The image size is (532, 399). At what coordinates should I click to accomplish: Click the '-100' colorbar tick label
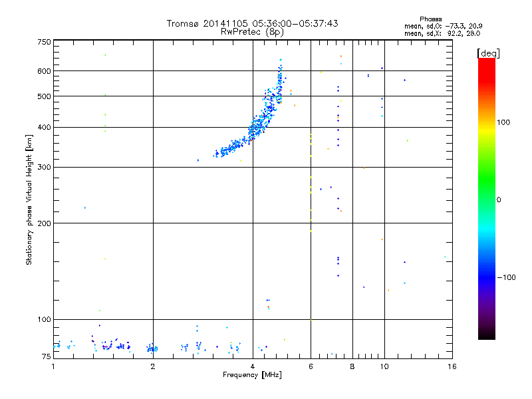pyautogui.click(x=507, y=277)
